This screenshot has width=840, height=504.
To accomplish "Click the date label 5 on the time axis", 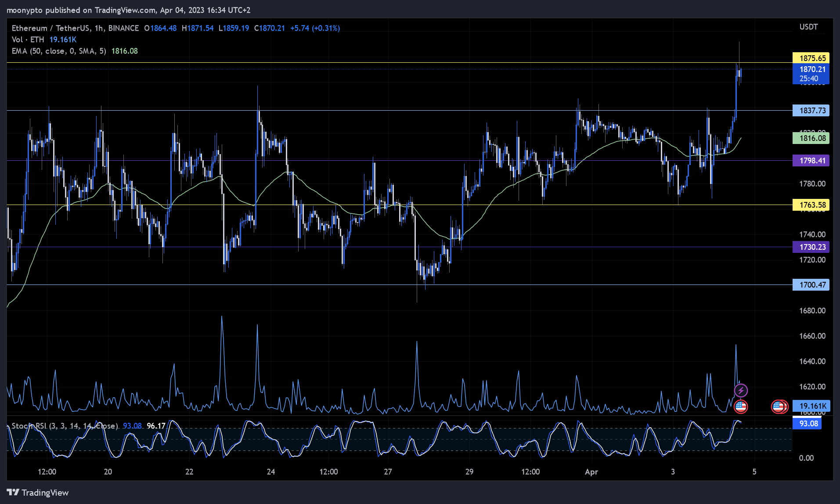I will coord(754,472).
